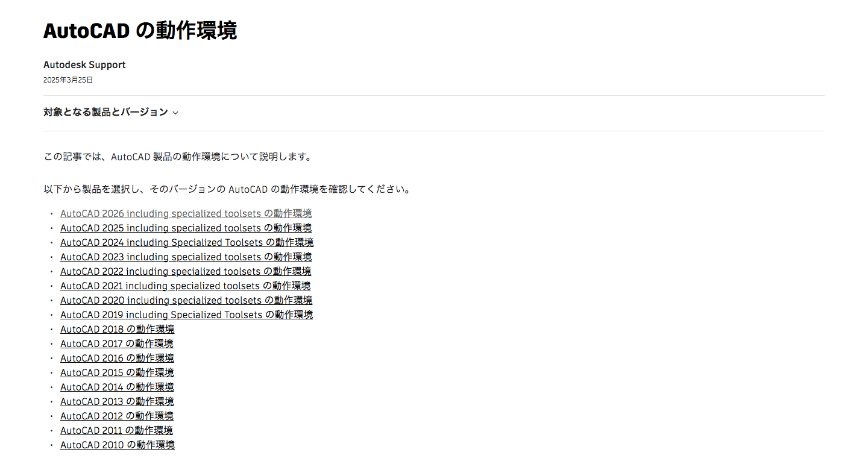The height and width of the screenshot is (464, 868).
Task: Open the AutoCAD 2019 Specialized Toolsets 動作環境 link
Action: (x=187, y=315)
